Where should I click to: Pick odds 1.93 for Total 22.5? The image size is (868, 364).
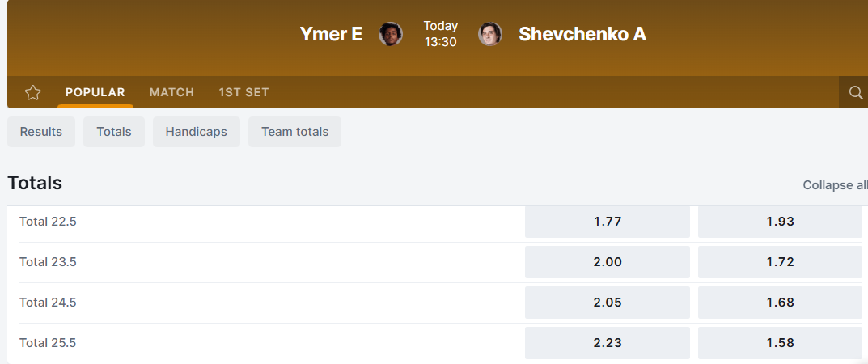click(780, 222)
